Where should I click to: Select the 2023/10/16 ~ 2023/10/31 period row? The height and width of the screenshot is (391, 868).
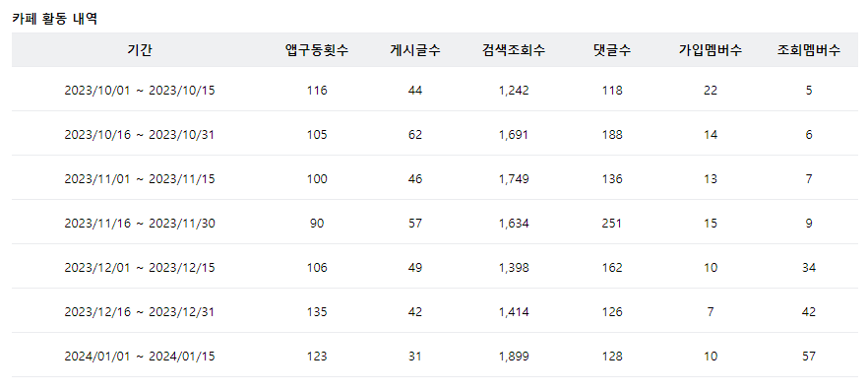[x=435, y=135]
